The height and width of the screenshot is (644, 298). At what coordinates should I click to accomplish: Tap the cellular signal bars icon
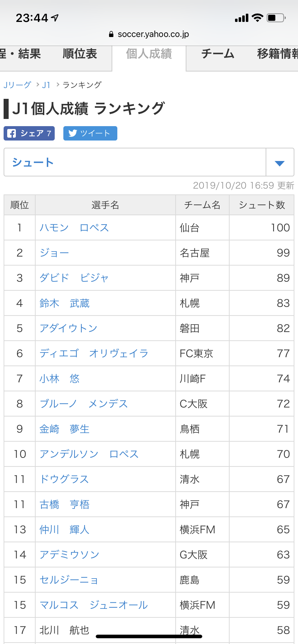click(241, 18)
